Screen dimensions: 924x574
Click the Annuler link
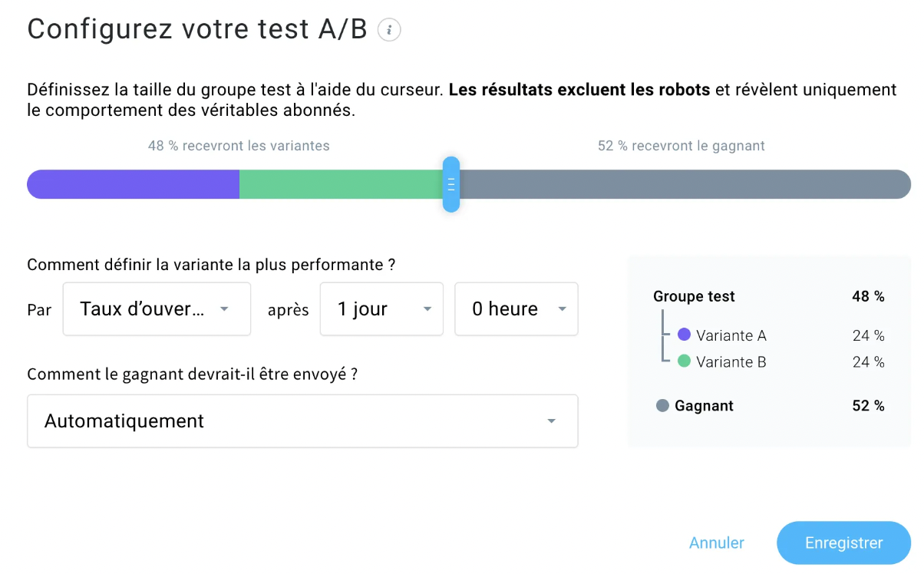716,543
